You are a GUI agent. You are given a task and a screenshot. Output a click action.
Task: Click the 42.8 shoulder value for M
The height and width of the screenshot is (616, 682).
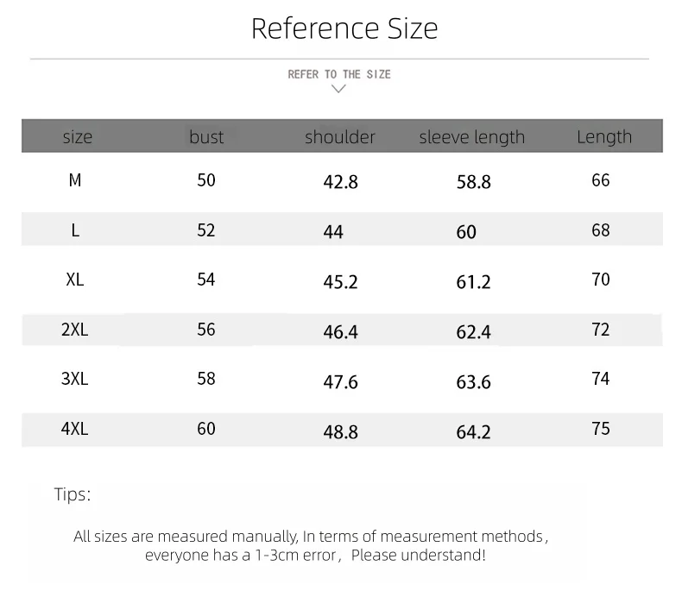340,182
